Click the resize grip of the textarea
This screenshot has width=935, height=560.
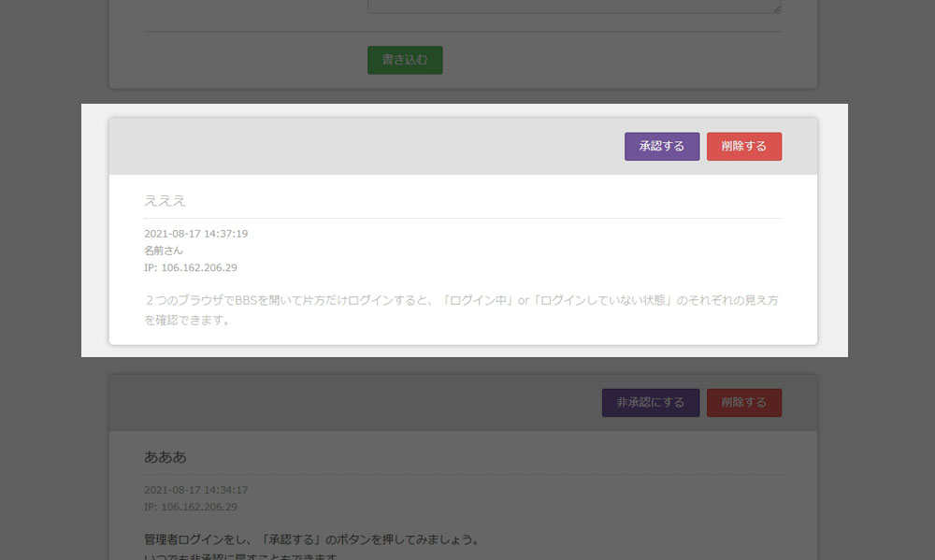point(777,9)
